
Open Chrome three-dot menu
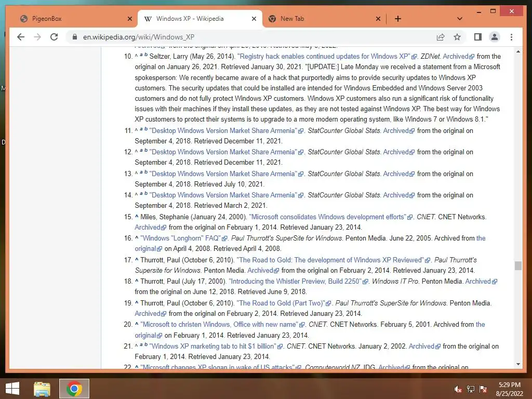pos(511,37)
